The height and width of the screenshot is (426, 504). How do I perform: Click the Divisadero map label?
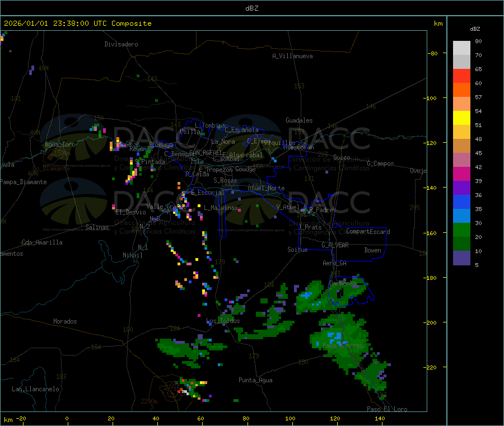(x=121, y=44)
